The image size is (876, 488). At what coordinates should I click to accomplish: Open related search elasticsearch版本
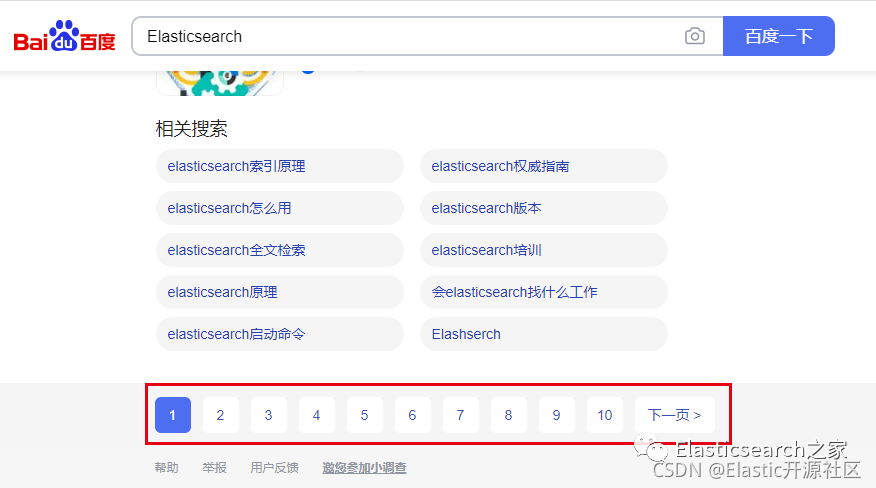tap(544, 208)
